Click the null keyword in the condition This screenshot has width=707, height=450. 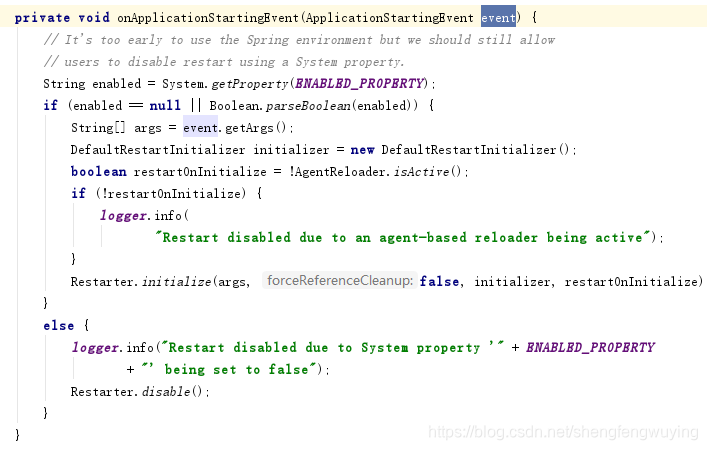click(x=165, y=106)
